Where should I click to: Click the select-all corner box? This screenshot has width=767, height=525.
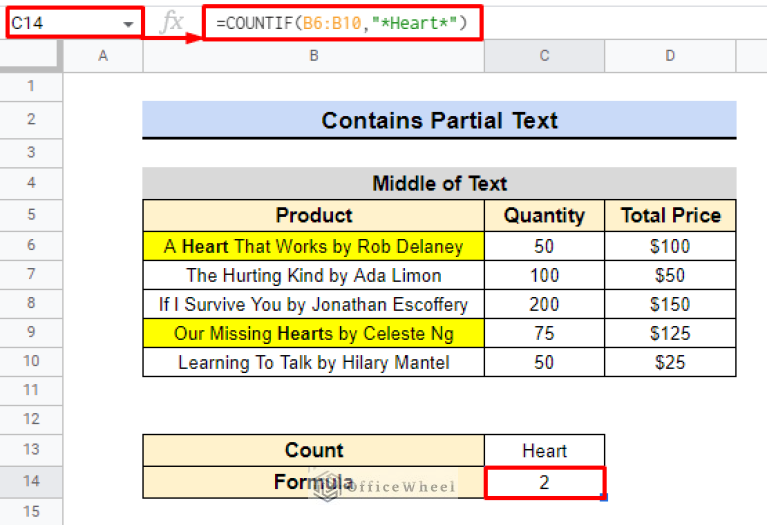(x=31, y=56)
